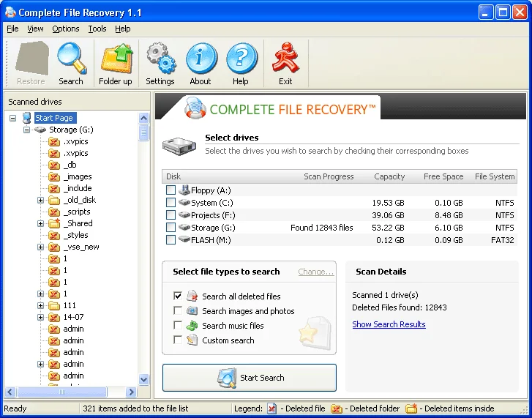Image resolution: width=532 pixels, height=418 pixels.
Task: Click the System (C:) drive icon
Action: coord(184,203)
